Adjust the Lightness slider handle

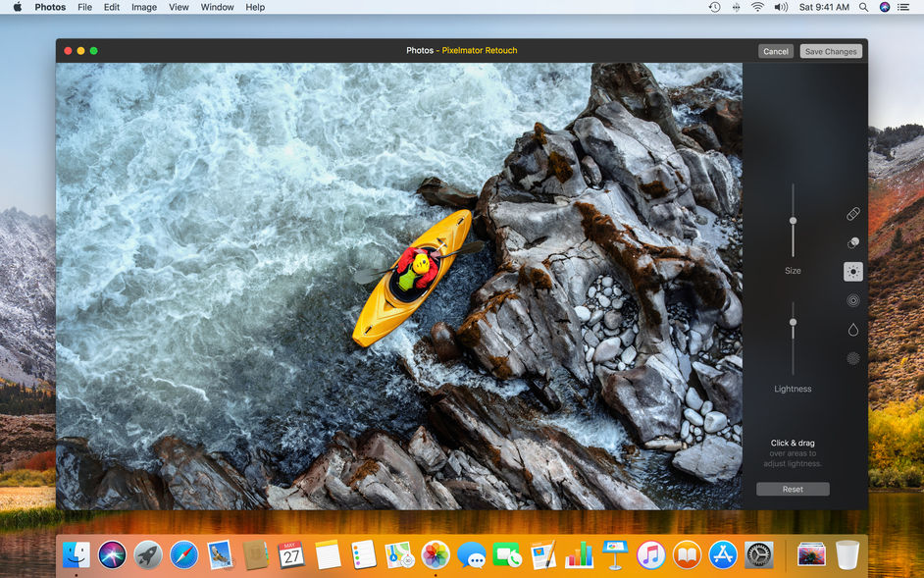pyautogui.click(x=793, y=322)
